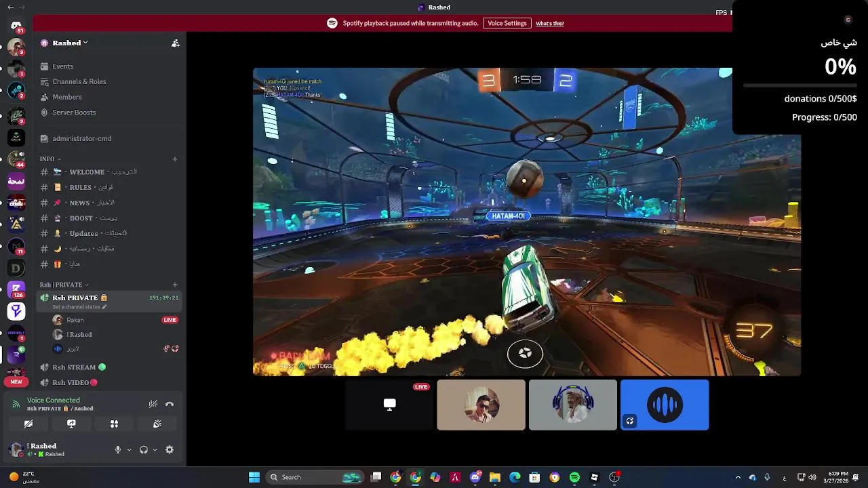The height and width of the screenshot is (488, 868).
Task: Click the LIVE badge next to Rakan
Action: pyautogui.click(x=170, y=320)
